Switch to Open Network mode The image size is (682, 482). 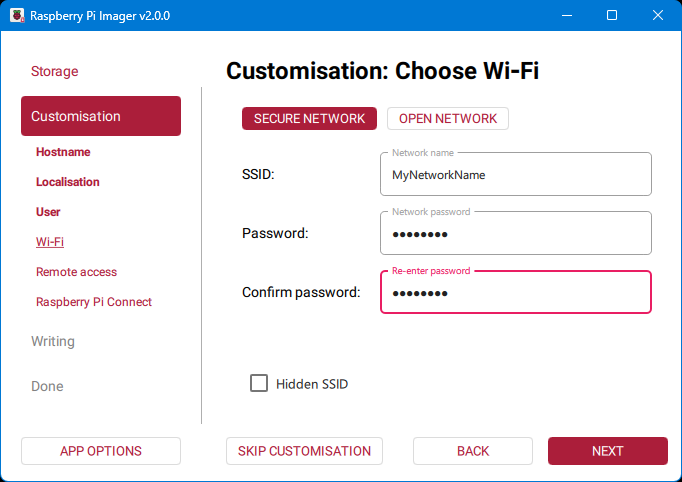tap(447, 118)
